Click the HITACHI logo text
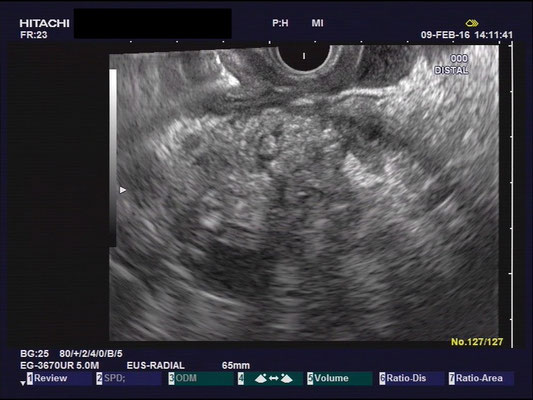 [45, 23]
